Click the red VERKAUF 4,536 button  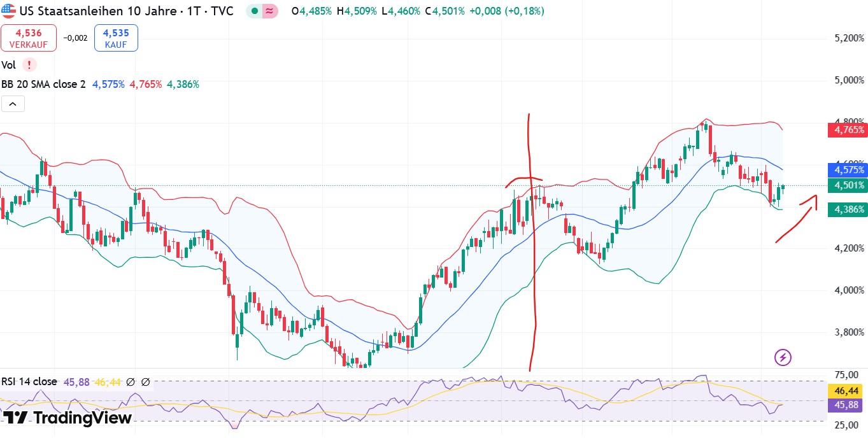click(x=29, y=38)
